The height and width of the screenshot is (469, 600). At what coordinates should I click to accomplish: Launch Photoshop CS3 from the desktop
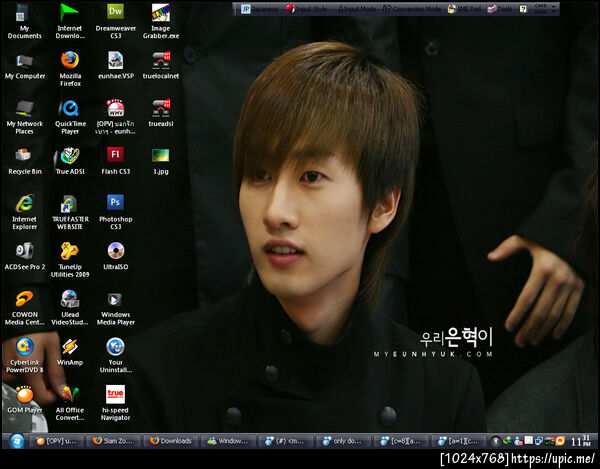pos(116,212)
